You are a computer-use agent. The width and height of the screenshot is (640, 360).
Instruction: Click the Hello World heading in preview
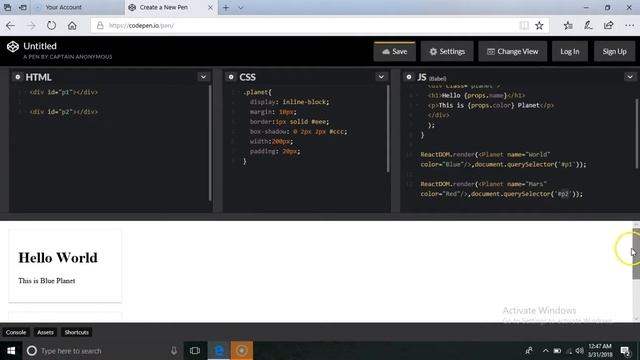point(58,258)
